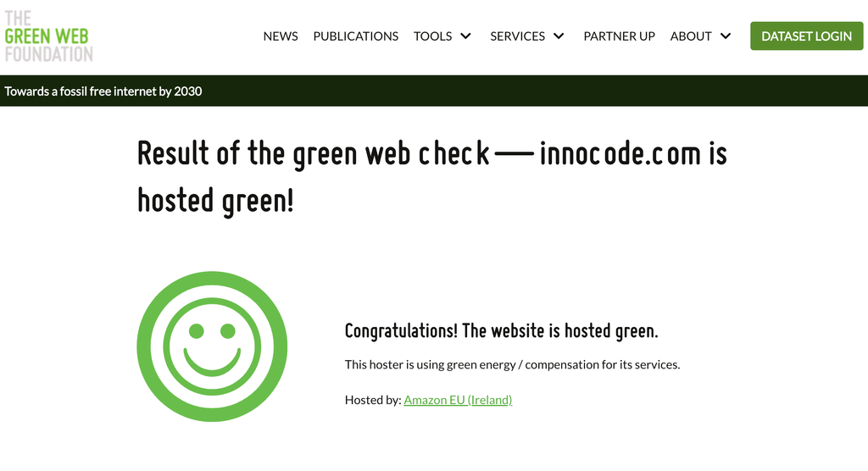This screenshot has width=868, height=471.
Task: Click the green smiley face icon
Action: 212,346
